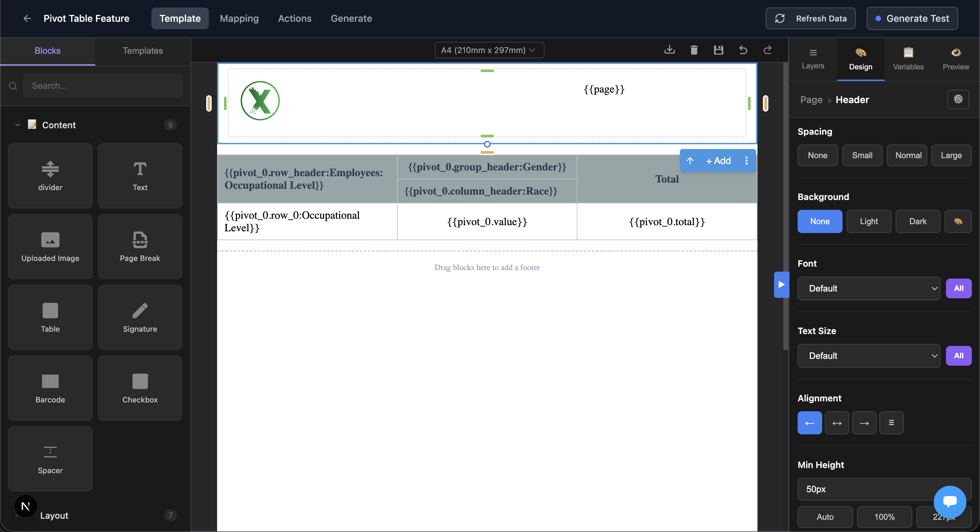This screenshot has width=980, height=532.
Task: Open the Templates sidebar tab
Action: [x=143, y=51]
